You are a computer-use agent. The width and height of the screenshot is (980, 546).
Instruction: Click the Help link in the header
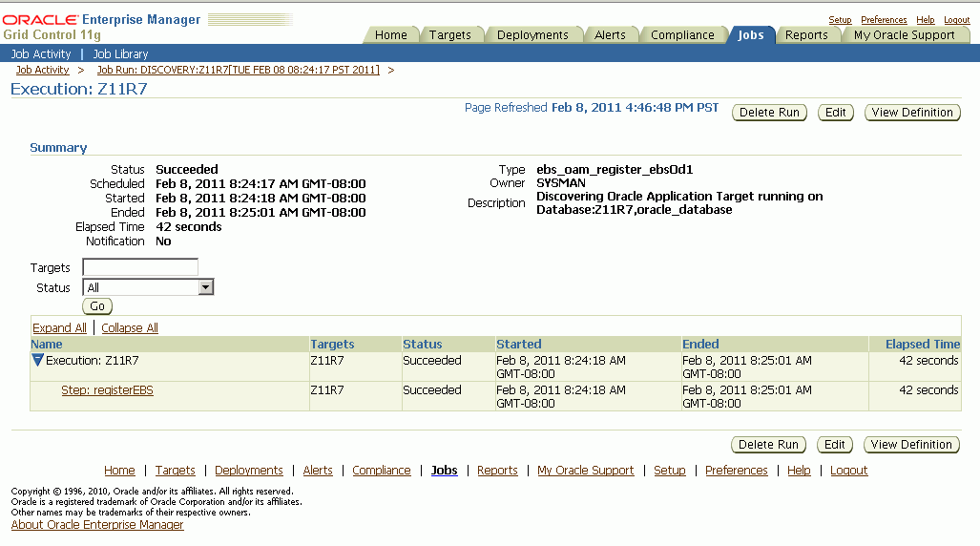pos(925,20)
